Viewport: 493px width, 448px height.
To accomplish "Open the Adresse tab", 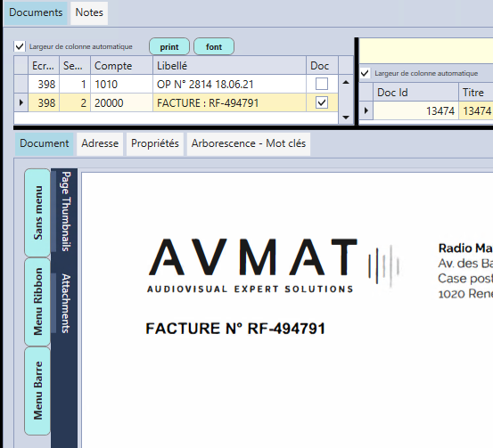I will coord(100,143).
